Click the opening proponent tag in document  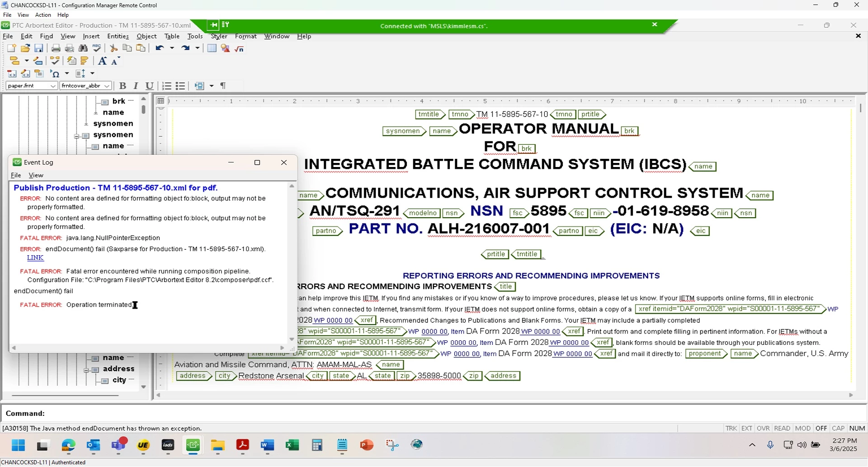pos(706,354)
